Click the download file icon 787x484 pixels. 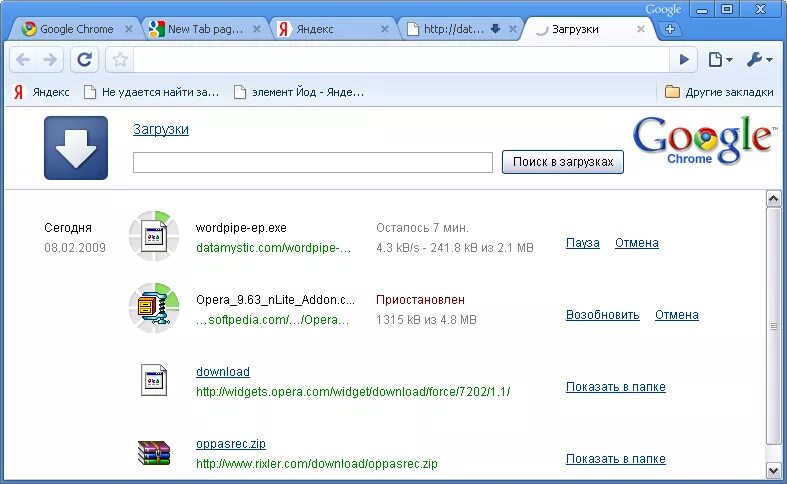pos(154,380)
